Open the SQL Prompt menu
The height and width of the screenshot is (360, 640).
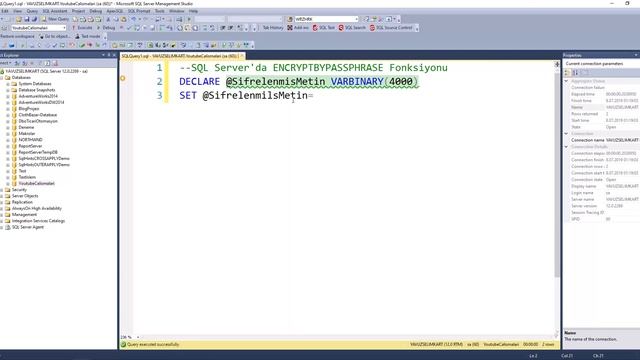tap(139, 11)
